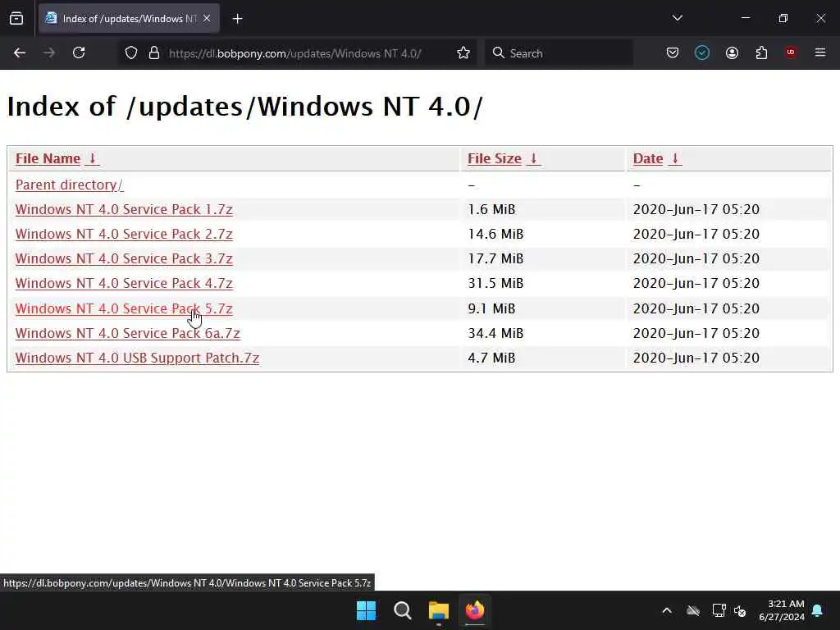
Task: Save page to Pocket
Action: tap(673, 52)
